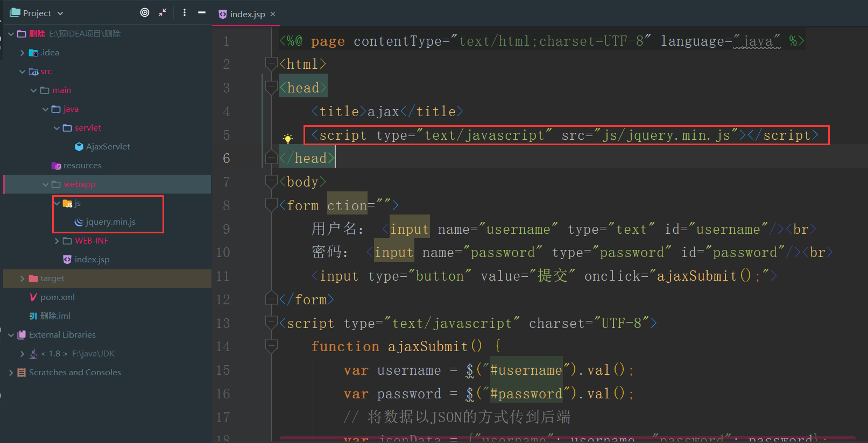Hide the Project panel with minimize dash

[x=202, y=12]
